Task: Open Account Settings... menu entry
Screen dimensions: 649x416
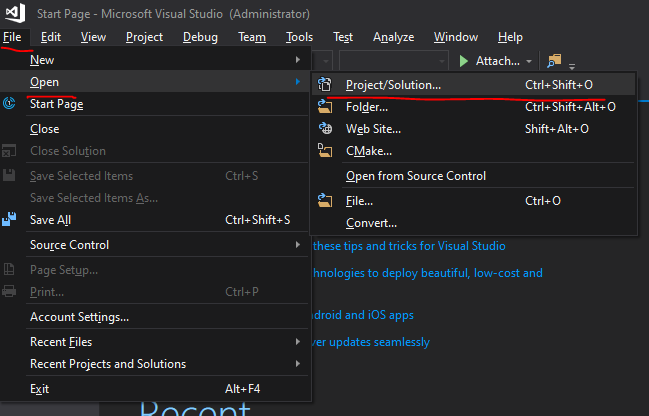Action: 156,317
